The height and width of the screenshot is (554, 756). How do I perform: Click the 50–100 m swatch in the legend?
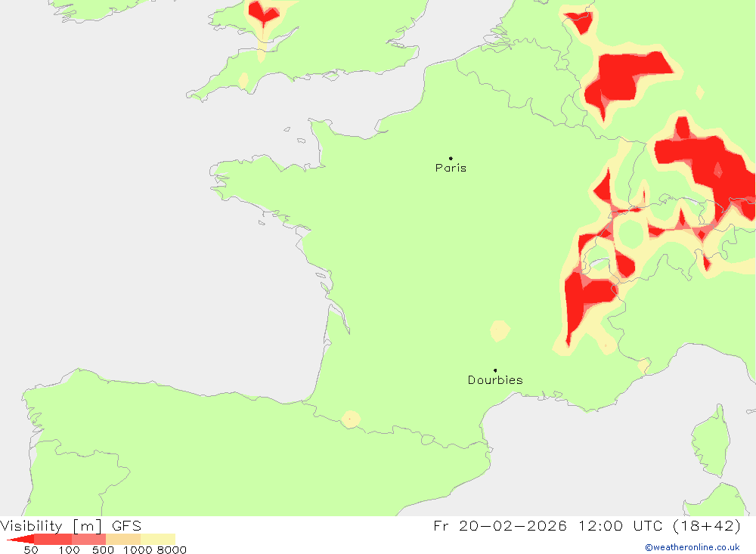click(x=53, y=539)
